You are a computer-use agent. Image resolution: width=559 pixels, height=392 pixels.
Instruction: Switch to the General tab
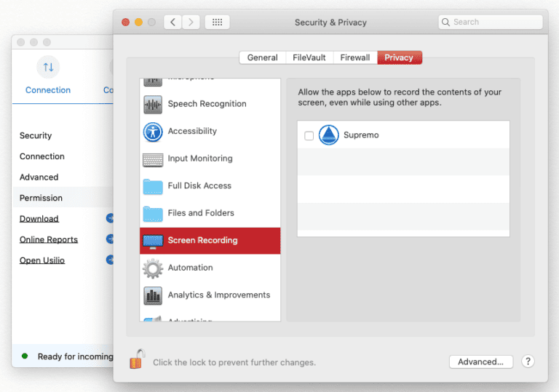point(262,57)
